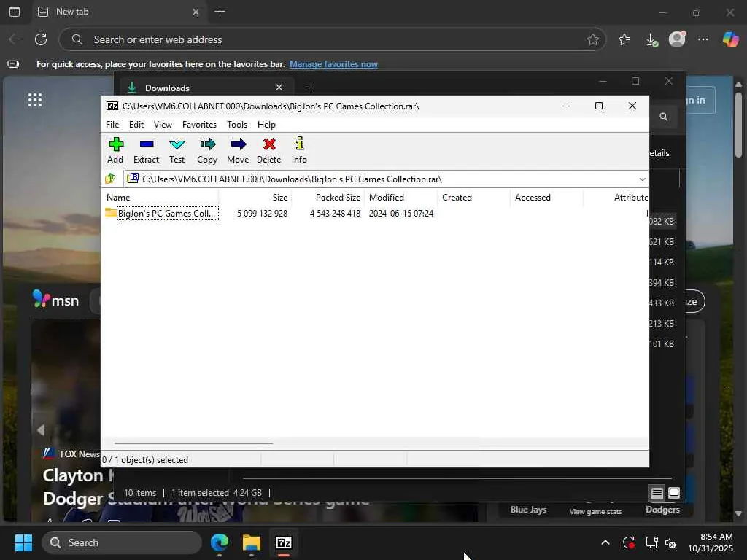Viewport: 747px width, 560px height.
Task: Open the Copilot icon in Edge
Action: point(731,39)
